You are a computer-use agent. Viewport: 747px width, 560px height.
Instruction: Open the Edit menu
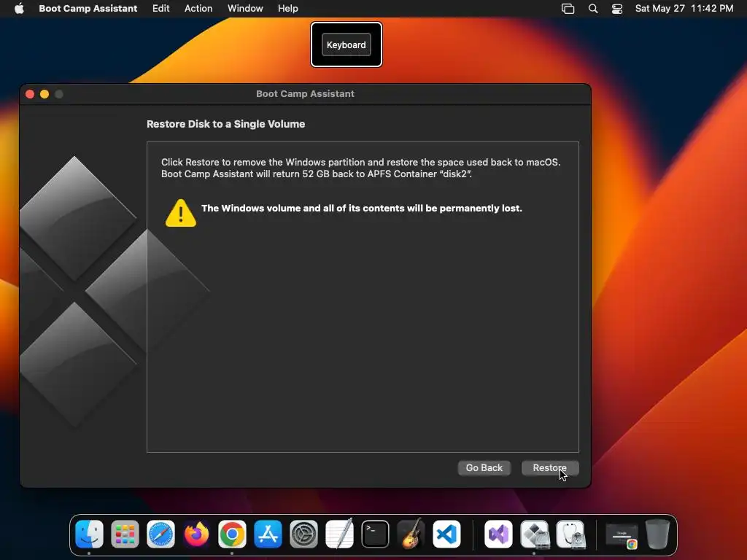click(x=161, y=8)
